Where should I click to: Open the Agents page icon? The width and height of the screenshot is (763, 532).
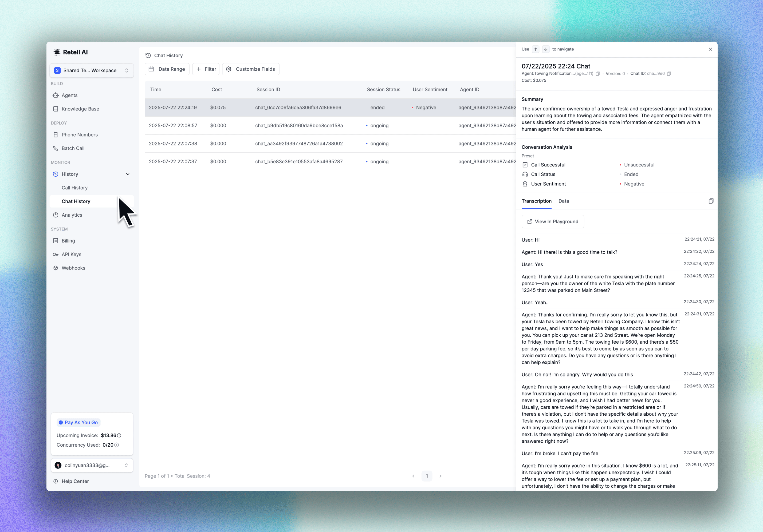tap(56, 95)
